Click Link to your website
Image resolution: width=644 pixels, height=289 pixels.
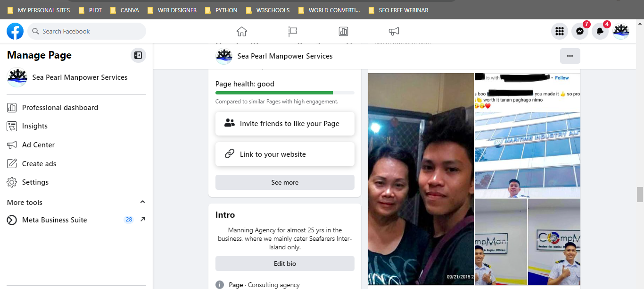285,154
